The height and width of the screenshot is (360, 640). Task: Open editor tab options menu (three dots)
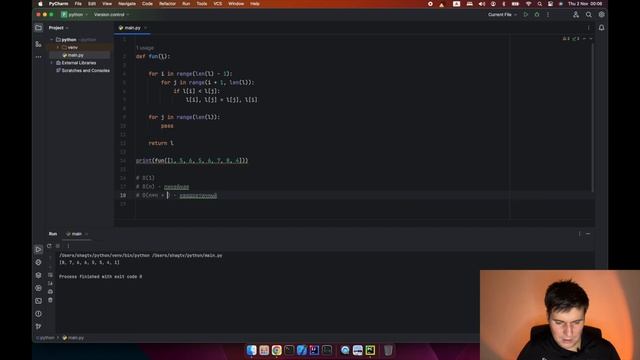pyautogui.click(x=588, y=28)
